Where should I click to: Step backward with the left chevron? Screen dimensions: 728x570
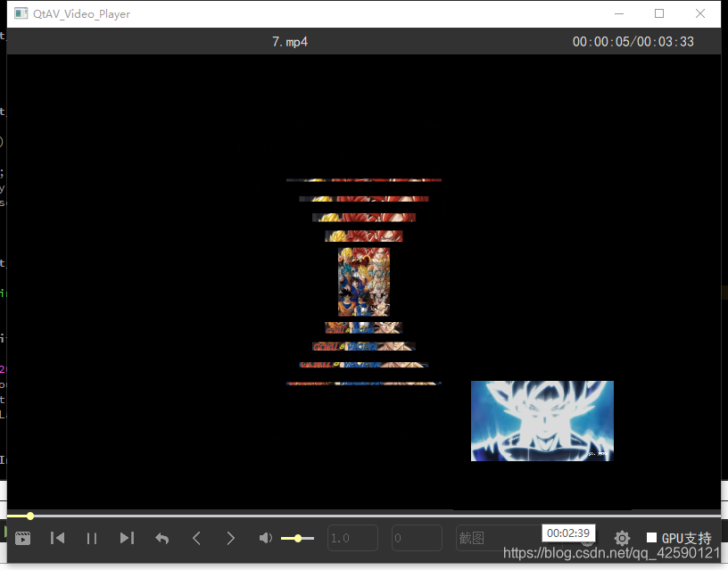click(x=196, y=539)
